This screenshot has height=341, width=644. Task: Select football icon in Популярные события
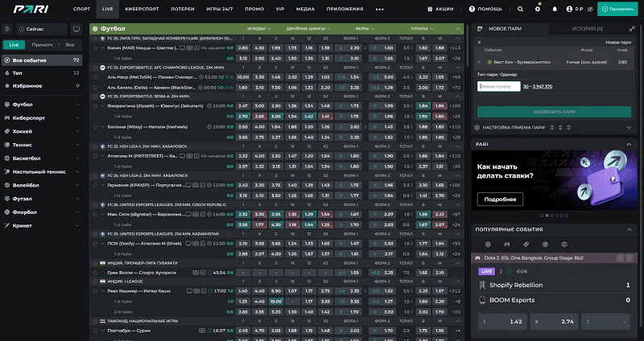[488, 244]
